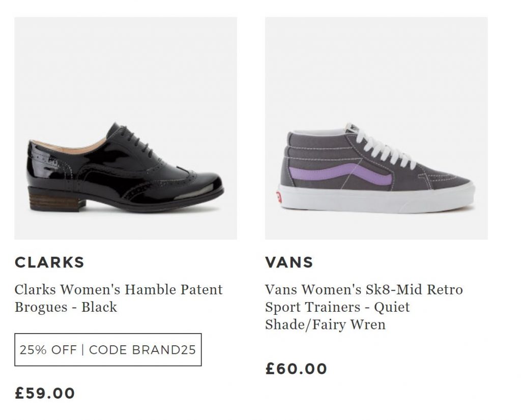This screenshot has height=420, width=521.
Task: Click "Shade/Fairy Wren" colour text under Vans
Action: 325,324
